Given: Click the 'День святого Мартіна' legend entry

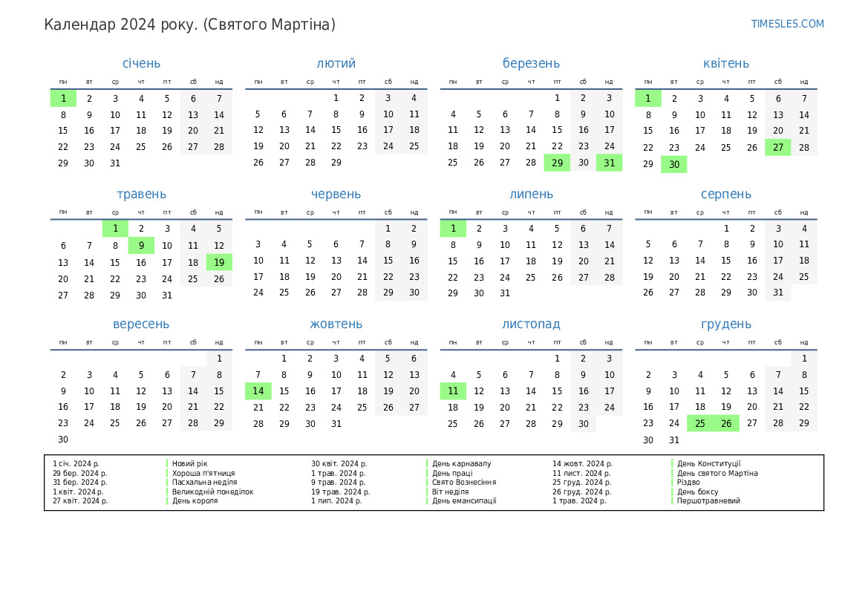Looking at the screenshot, I should click(717, 473).
